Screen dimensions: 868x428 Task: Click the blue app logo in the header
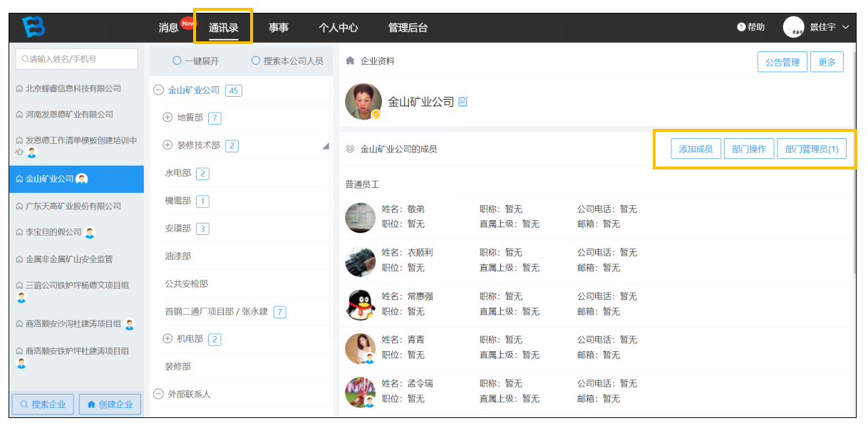33,27
